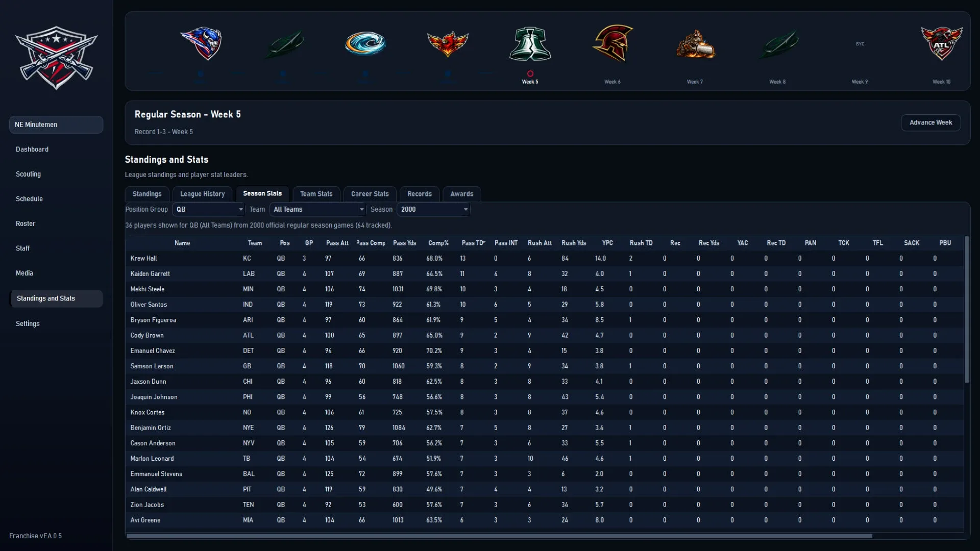Screen dimensions: 980x551
Task: Click Samson Larson's name
Action: (152, 366)
